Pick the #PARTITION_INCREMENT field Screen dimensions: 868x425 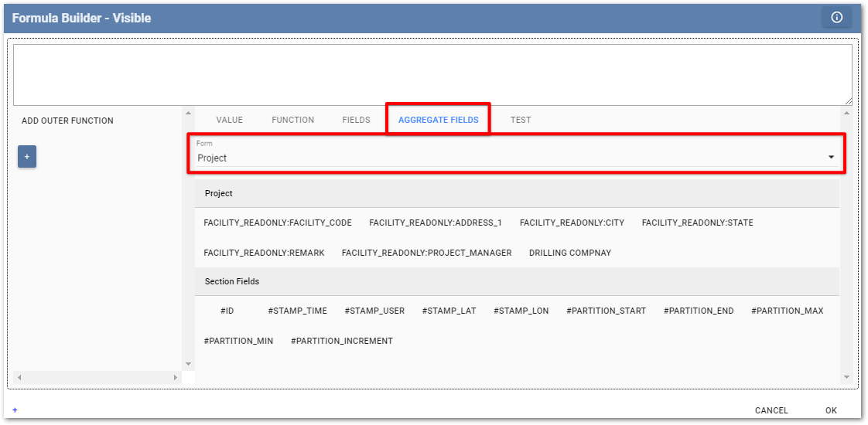point(342,341)
